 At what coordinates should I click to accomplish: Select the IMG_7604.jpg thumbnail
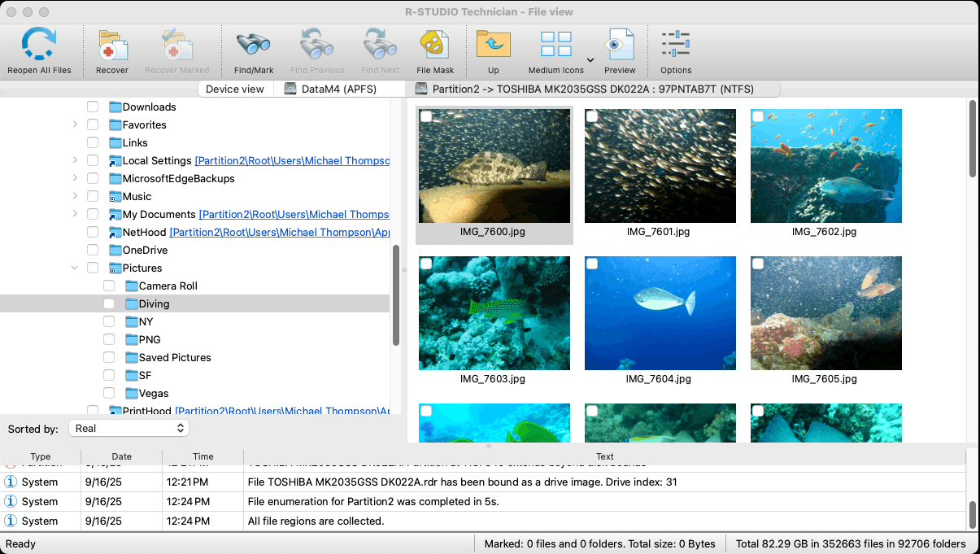pyautogui.click(x=660, y=313)
